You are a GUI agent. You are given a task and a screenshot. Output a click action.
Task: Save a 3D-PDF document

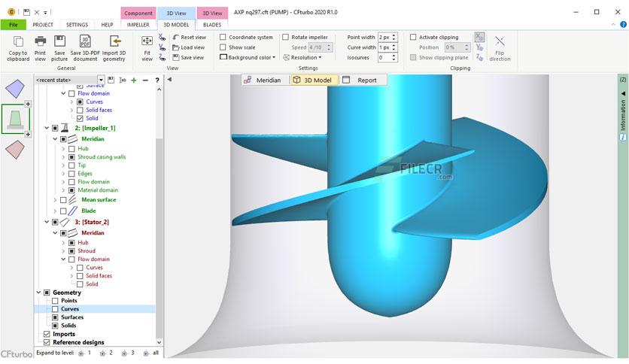tap(85, 48)
